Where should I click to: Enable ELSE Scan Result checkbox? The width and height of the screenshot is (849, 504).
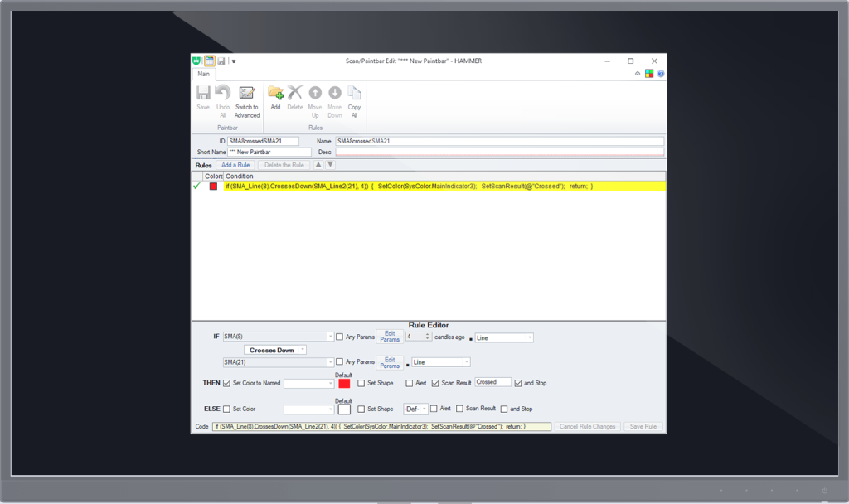coord(459,409)
